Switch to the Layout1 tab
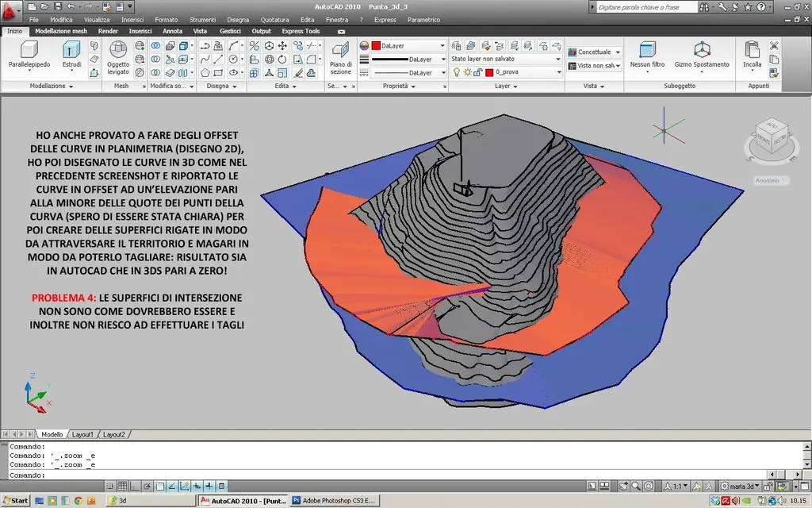This screenshot has height=508, width=812. (82, 435)
